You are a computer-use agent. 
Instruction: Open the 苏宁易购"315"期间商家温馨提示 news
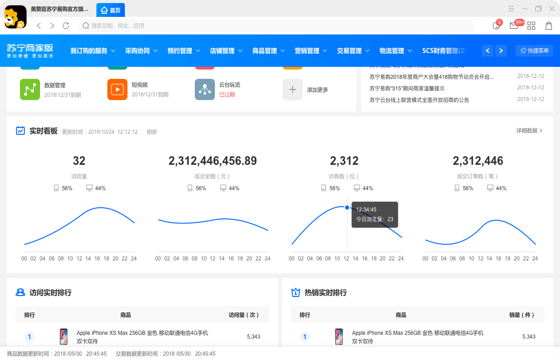[407, 88]
